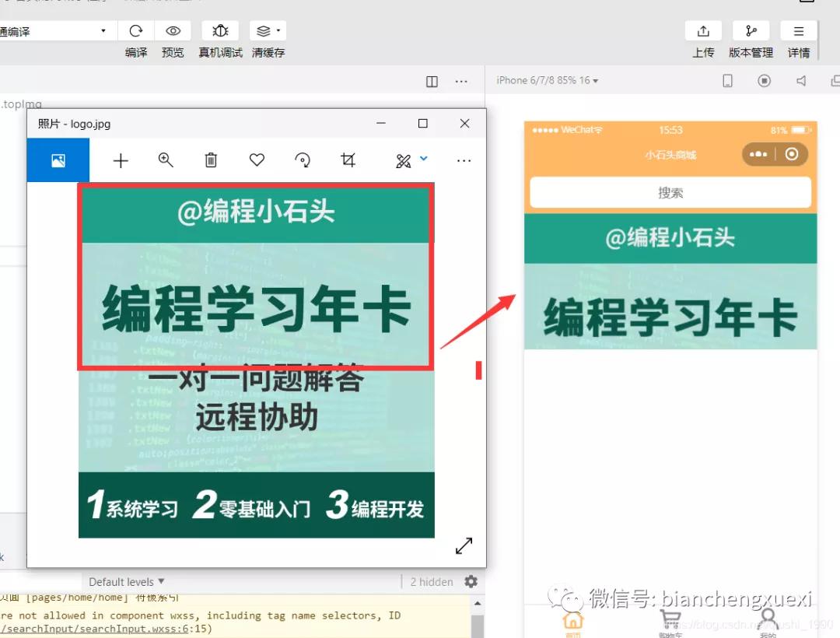Select the 编译 (Compile) icon
Screen dimensions: 840x638
click(135, 30)
